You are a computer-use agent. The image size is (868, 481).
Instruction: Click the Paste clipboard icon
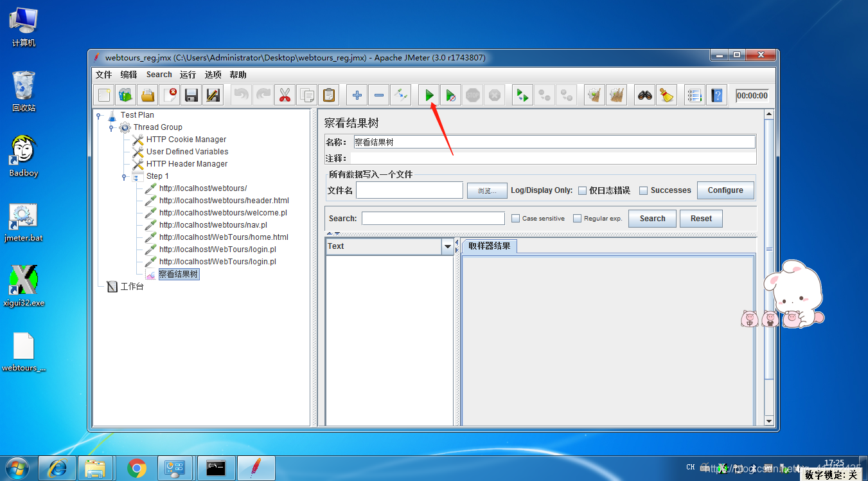click(329, 96)
